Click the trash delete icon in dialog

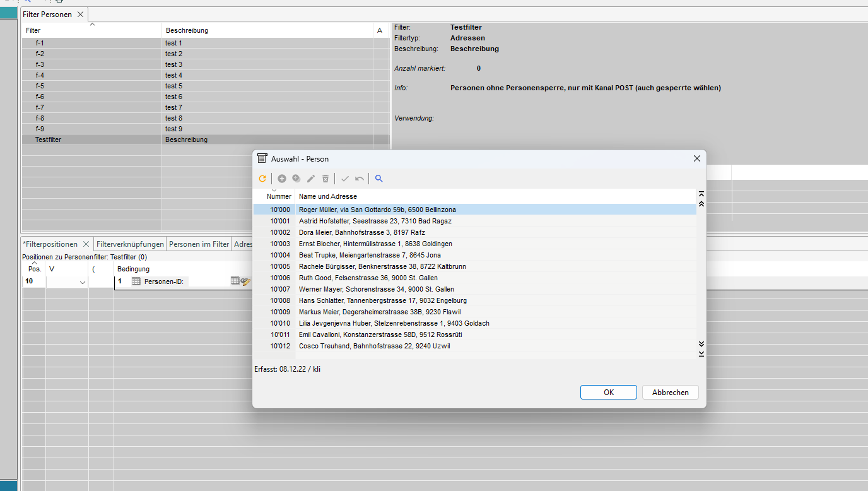(x=325, y=179)
